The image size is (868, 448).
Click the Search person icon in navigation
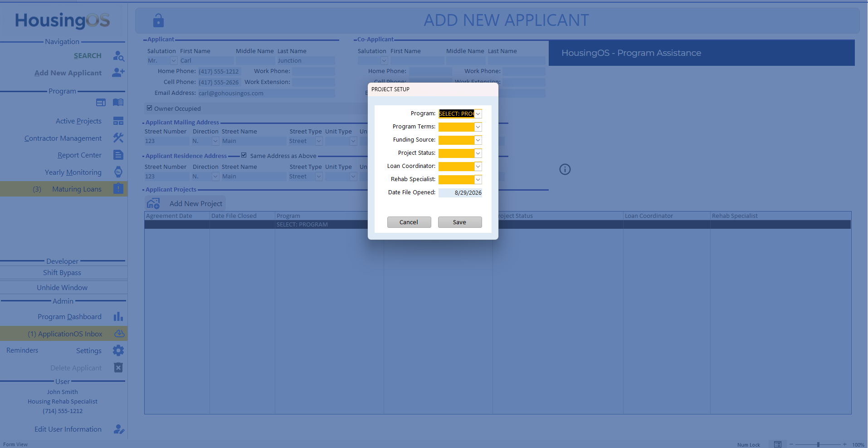coord(118,56)
